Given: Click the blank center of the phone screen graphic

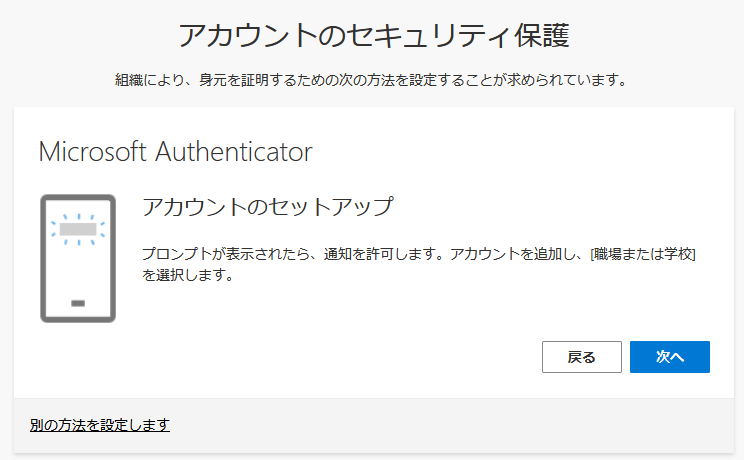Looking at the screenshot, I should point(78,268).
